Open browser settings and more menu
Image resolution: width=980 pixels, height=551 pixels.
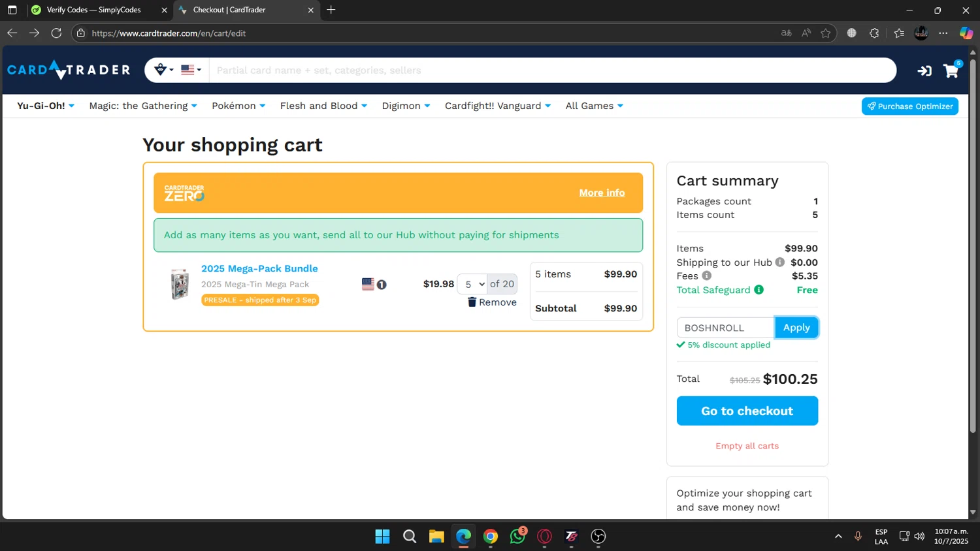click(943, 33)
